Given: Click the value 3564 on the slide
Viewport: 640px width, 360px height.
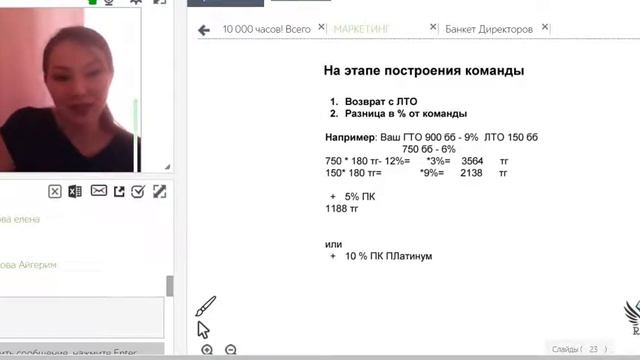Looking at the screenshot, I should (x=472, y=161).
